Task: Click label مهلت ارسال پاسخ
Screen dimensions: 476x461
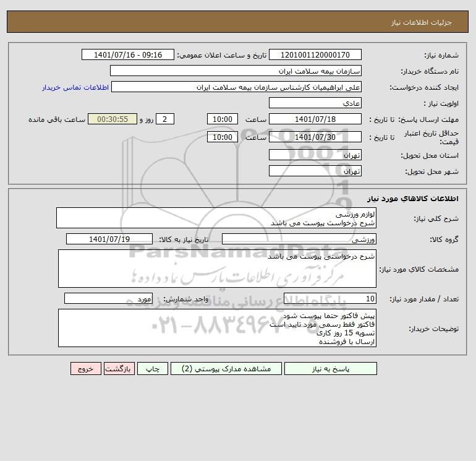Action: [428, 119]
